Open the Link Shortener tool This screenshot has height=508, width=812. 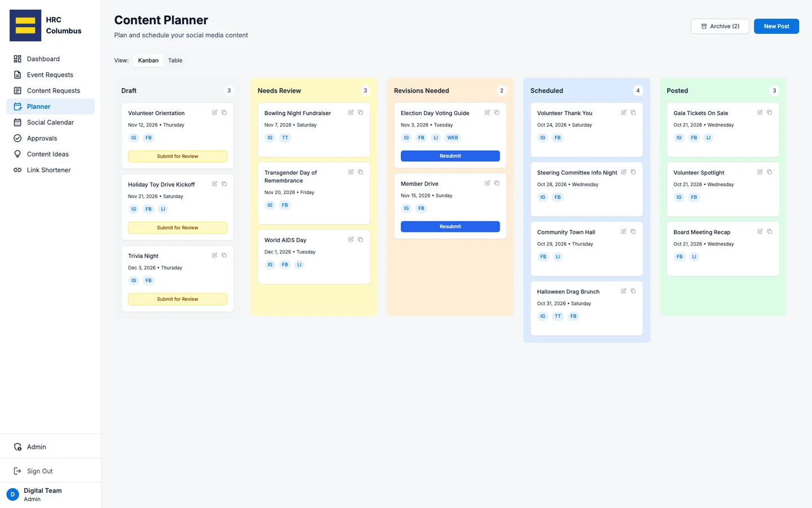coord(51,170)
